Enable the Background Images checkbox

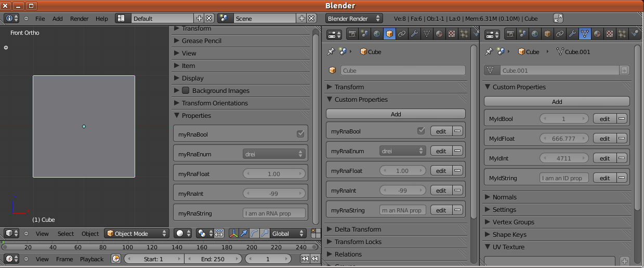coord(186,90)
